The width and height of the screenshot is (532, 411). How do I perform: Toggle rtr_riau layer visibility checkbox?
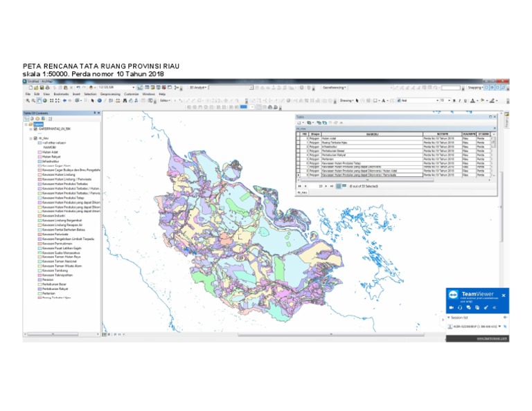coord(35,138)
